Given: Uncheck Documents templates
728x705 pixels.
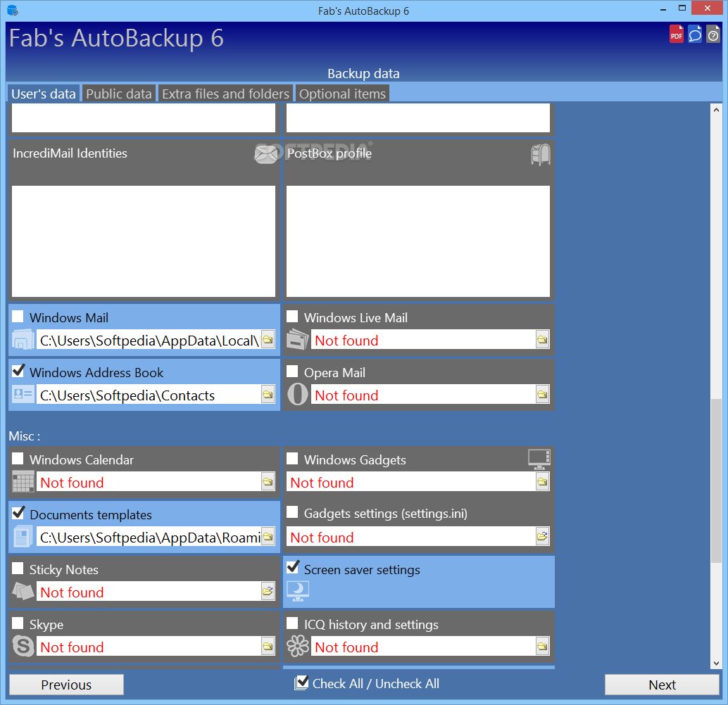Looking at the screenshot, I should pyautogui.click(x=18, y=513).
